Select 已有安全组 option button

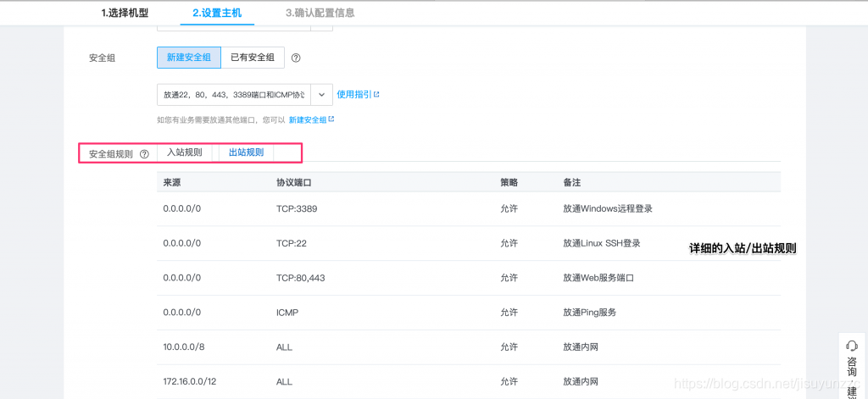tap(253, 58)
